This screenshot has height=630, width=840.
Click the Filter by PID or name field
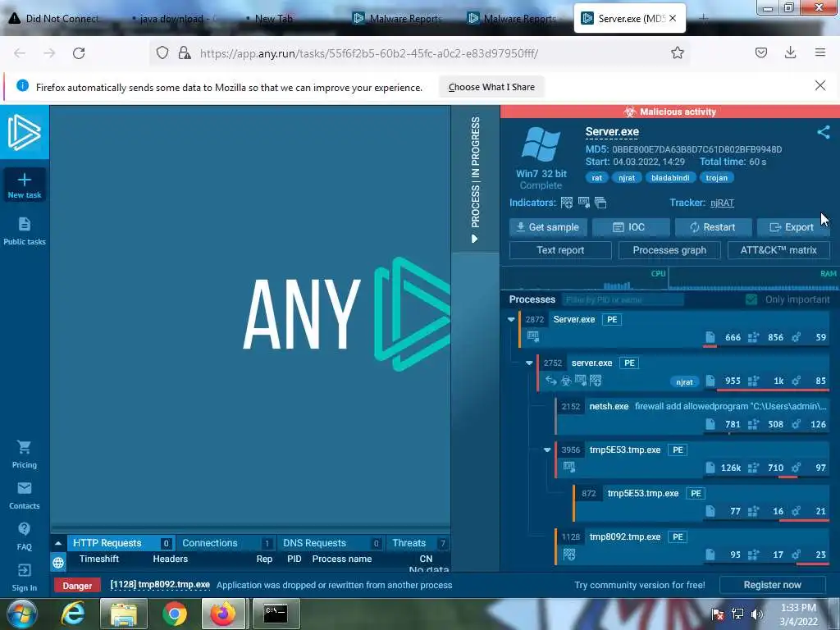pos(623,299)
